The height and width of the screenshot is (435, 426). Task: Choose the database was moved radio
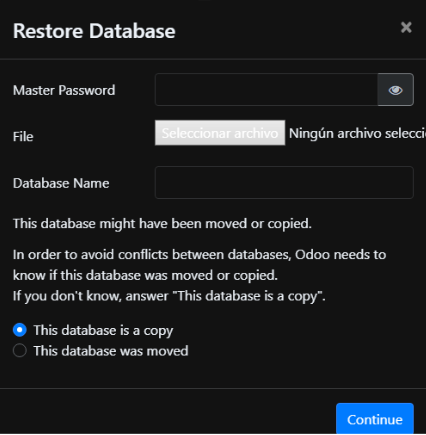point(20,351)
